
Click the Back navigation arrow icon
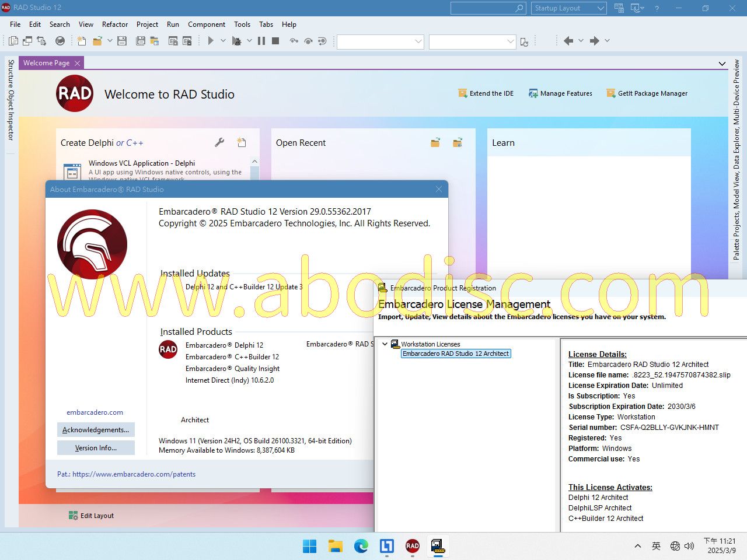click(568, 41)
